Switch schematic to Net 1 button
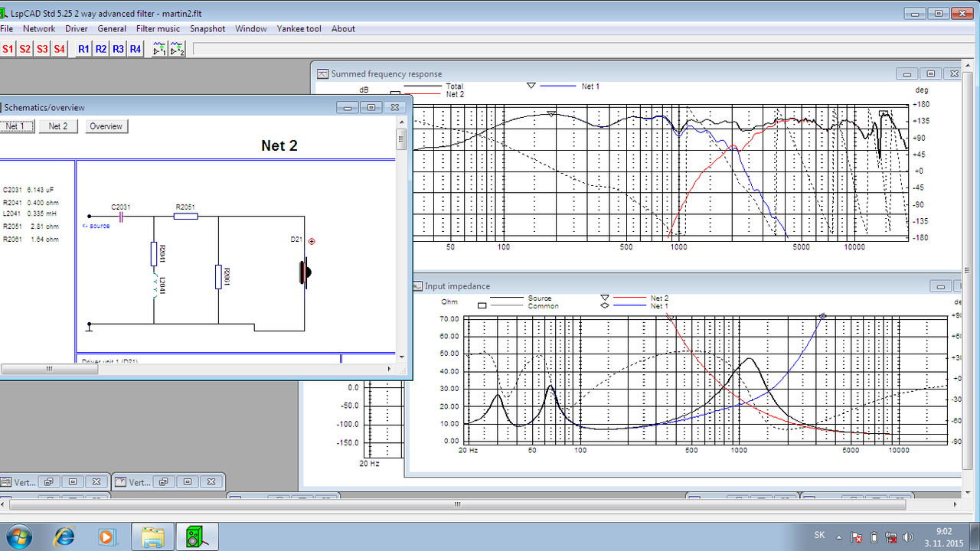 15,126
